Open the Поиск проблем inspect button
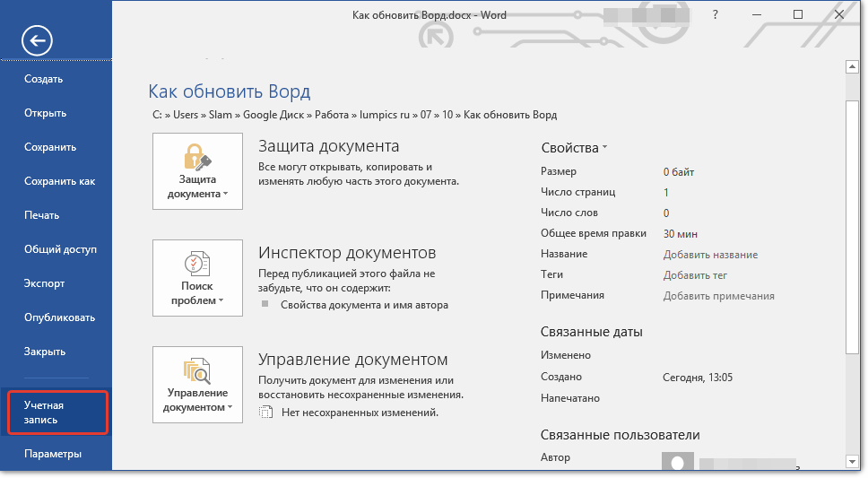The width and height of the screenshot is (868, 478). point(197,278)
